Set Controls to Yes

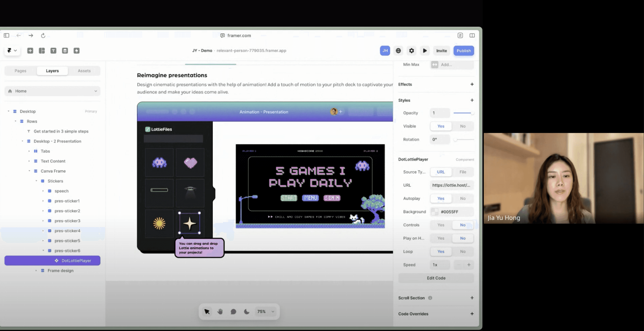pos(441,225)
